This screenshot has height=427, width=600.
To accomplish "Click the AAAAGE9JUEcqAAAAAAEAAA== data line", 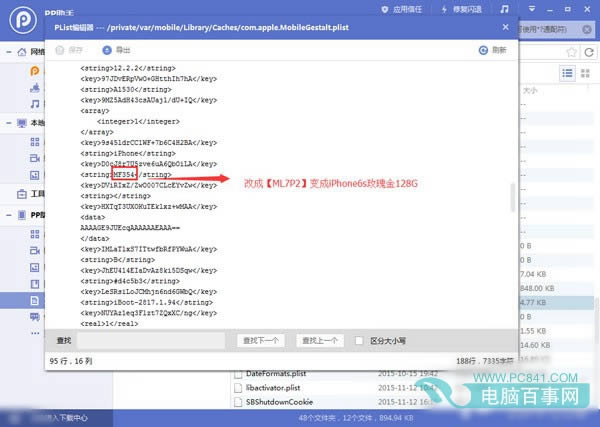I will (130, 228).
